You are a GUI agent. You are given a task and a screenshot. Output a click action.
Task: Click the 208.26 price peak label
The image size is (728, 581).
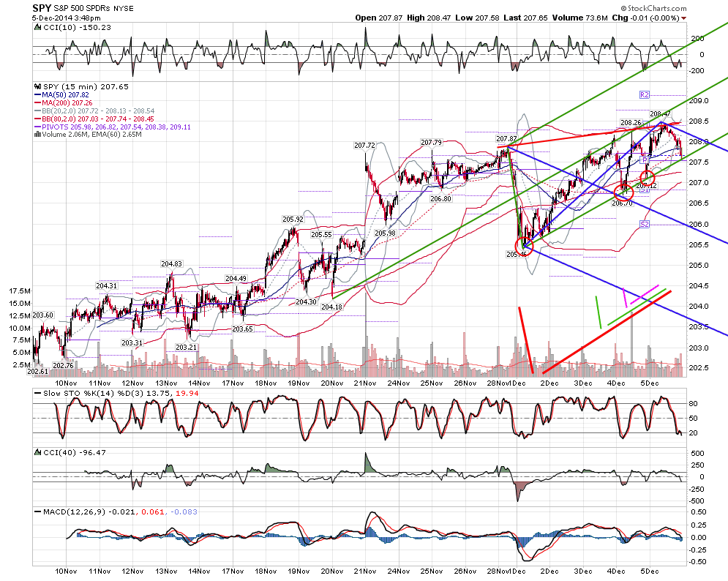631,123
